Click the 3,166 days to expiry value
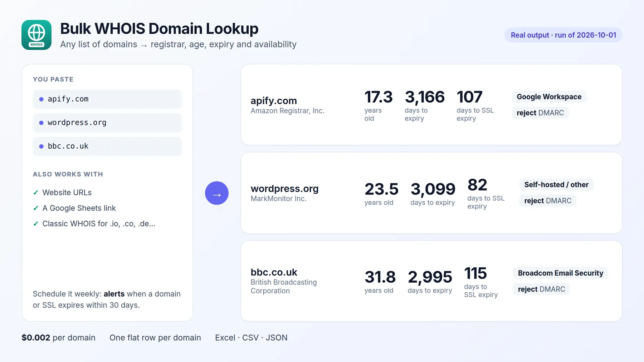This screenshot has width=644, height=362. [425, 97]
